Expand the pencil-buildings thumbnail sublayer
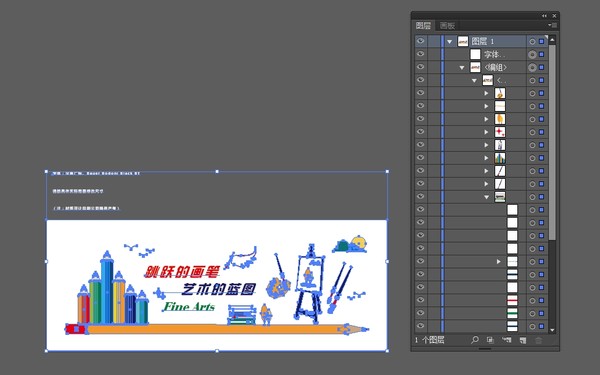 click(486, 158)
